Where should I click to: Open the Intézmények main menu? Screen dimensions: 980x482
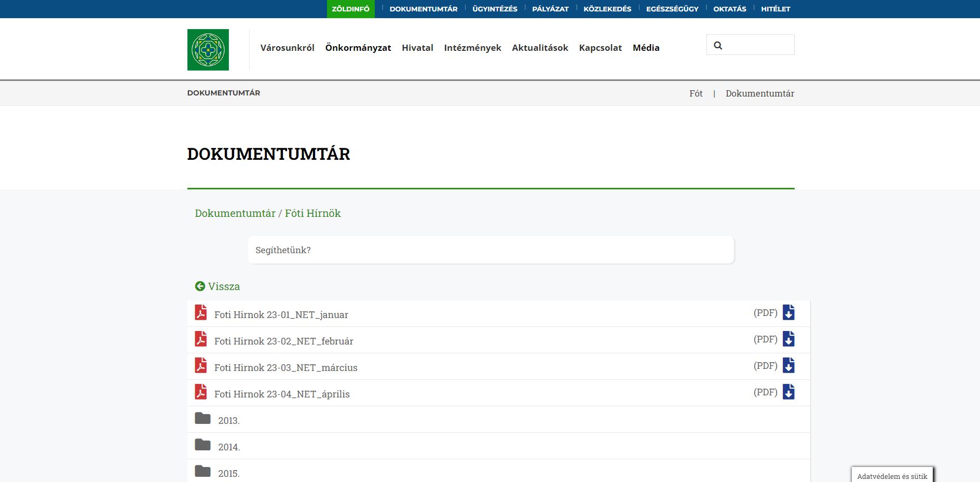[472, 48]
